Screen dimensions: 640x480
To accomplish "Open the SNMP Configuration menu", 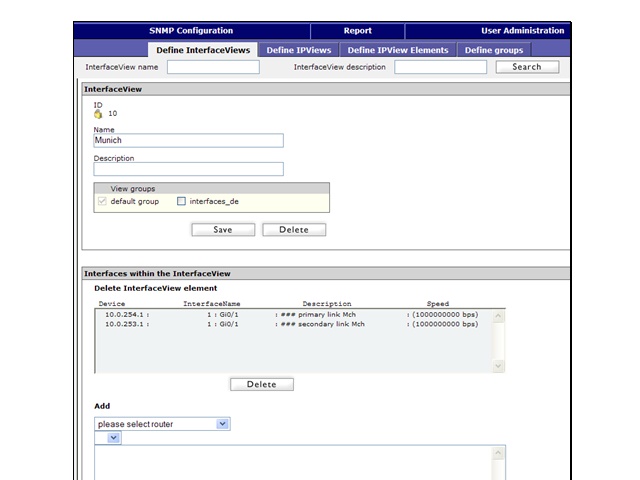I will tap(191, 31).
